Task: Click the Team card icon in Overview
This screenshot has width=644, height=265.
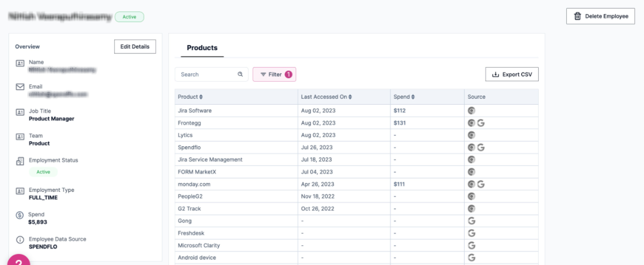Action: click(20, 136)
